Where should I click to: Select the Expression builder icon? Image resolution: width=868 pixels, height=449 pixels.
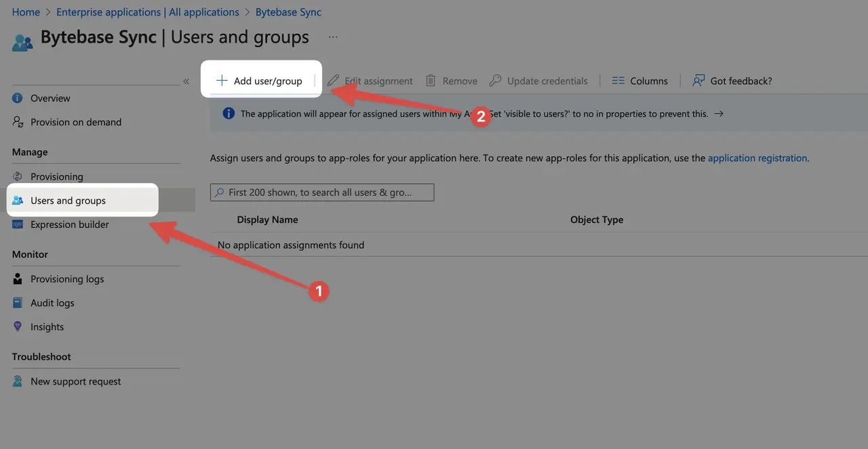point(18,224)
